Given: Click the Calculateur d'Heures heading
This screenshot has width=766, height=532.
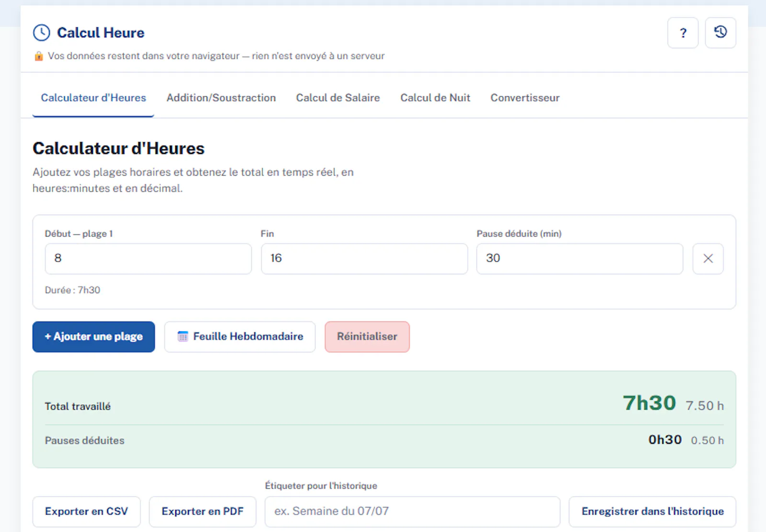Looking at the screenshot, I should point(119,148).
